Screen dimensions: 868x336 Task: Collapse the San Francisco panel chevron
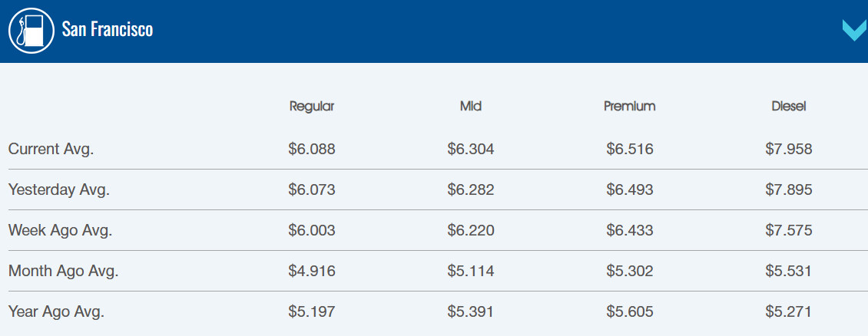(854, 31)
